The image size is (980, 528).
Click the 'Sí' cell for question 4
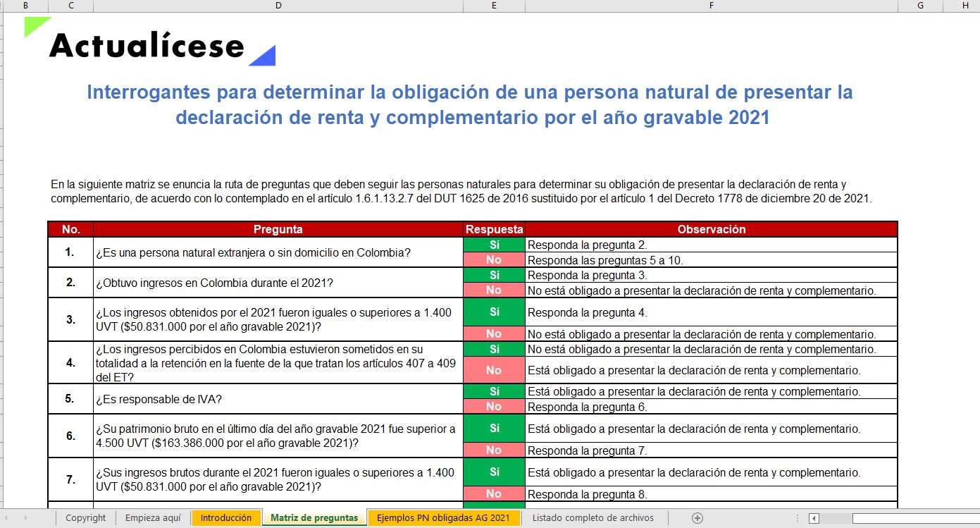point(494,349)
